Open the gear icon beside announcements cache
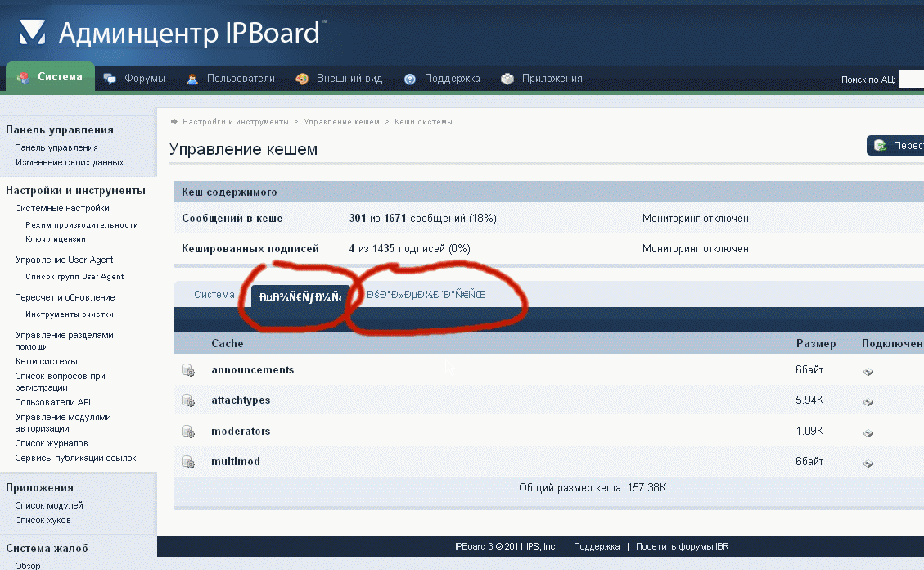The height and width of the screenshot is (570, 924). click(188, 370)
